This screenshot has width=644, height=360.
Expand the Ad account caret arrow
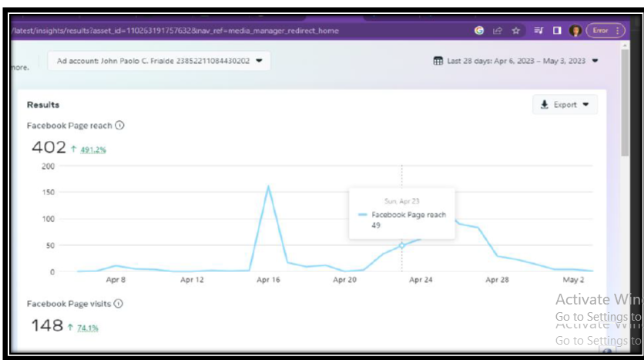pyautogui.click(x=259, y=60)
